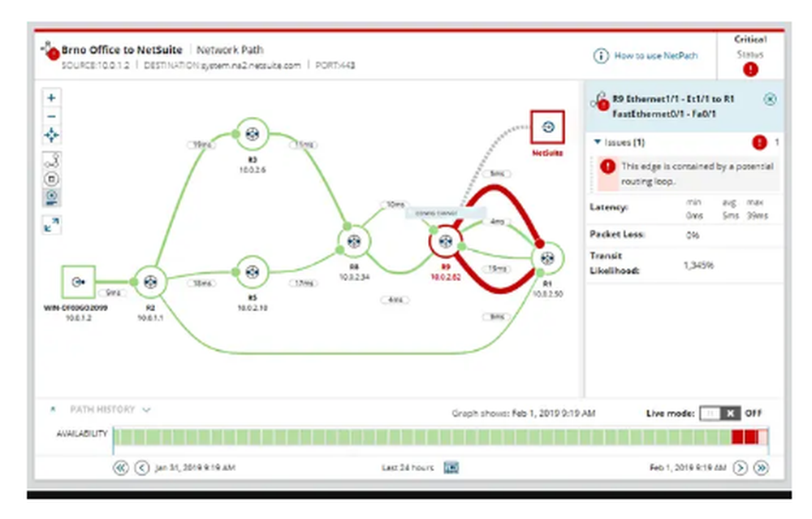This screenshot has width=812, height=519.
Task: Click the issues count alert badge
Action: coord(759,142)
